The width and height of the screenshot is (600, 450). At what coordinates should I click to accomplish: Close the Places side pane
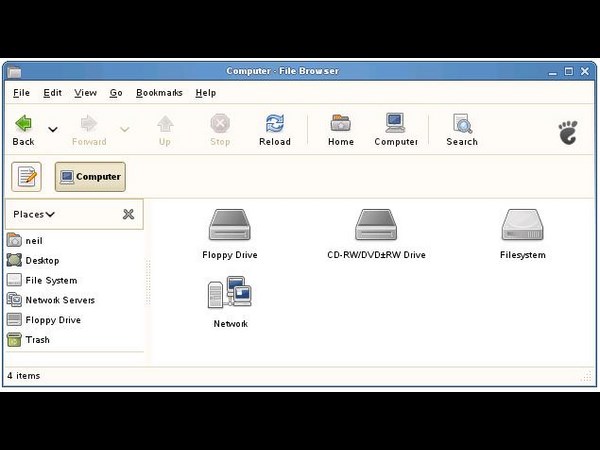coord(128,214)
